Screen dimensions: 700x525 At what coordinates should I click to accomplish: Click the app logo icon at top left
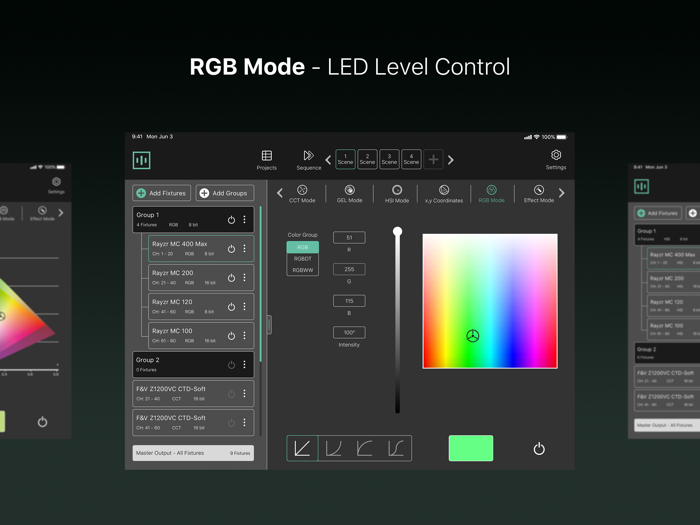pyautogui.click(x=142, y=160)
